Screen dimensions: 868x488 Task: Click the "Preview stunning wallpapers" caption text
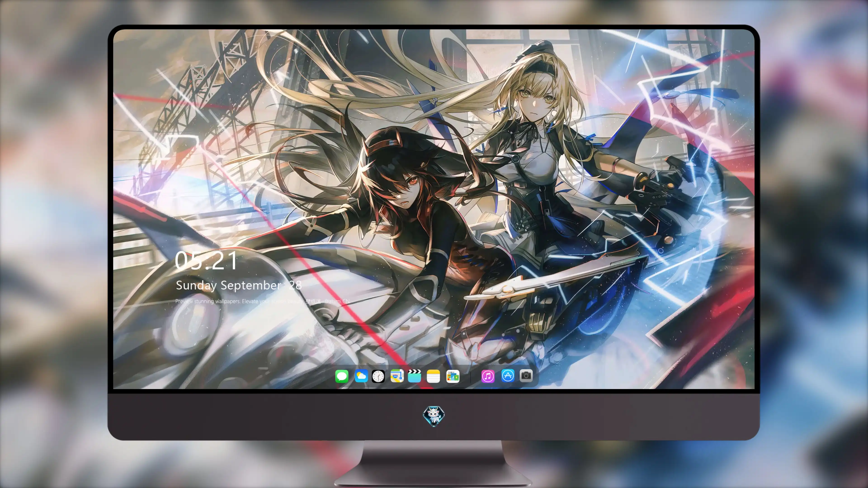pyautogui.click(x=262, y=301)
